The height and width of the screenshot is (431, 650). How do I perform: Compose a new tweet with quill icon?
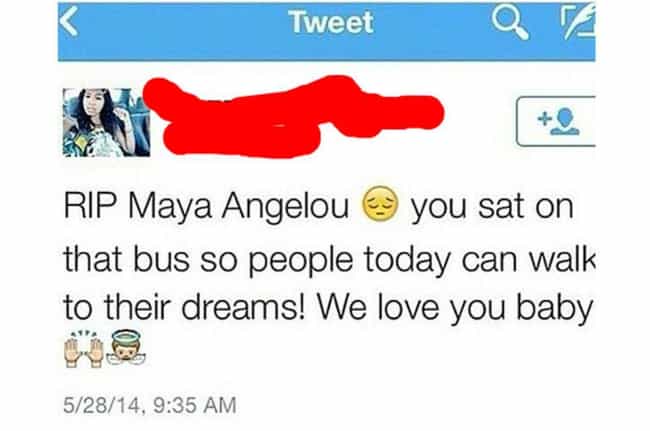click(x=579, y=21)
